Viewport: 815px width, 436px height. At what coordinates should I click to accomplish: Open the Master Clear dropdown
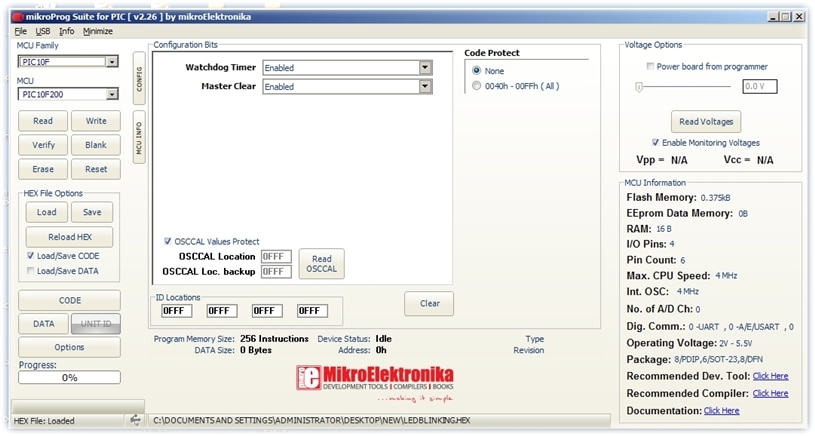click(425, 86)
